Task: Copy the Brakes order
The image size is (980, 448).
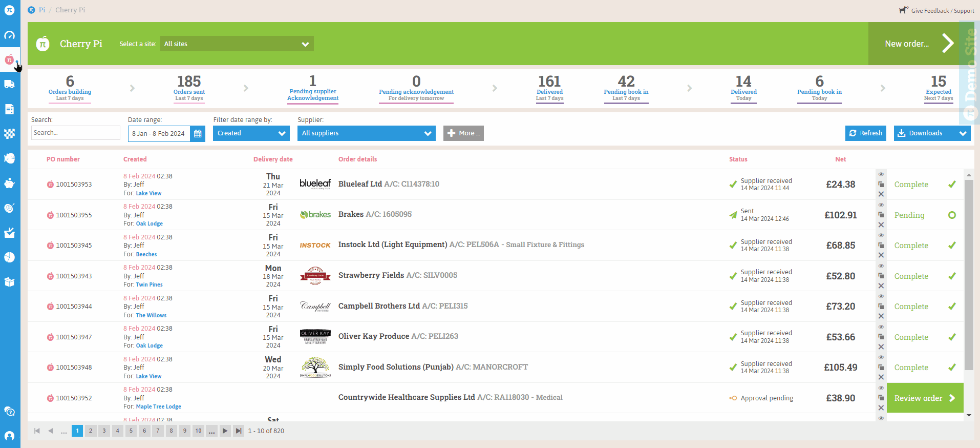Action: (881, 215)
